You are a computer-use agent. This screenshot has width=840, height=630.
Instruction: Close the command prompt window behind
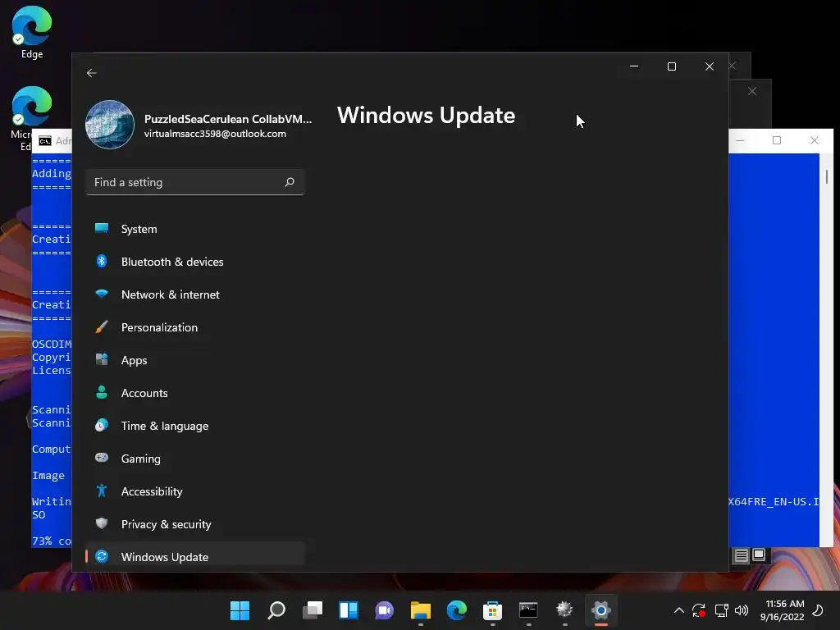[815, 140]
